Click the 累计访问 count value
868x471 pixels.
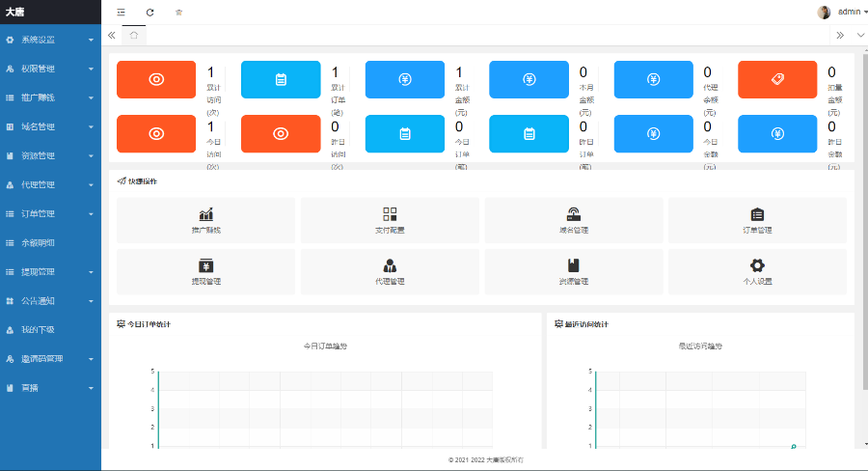pyautogui.click(x=211, y=72)
